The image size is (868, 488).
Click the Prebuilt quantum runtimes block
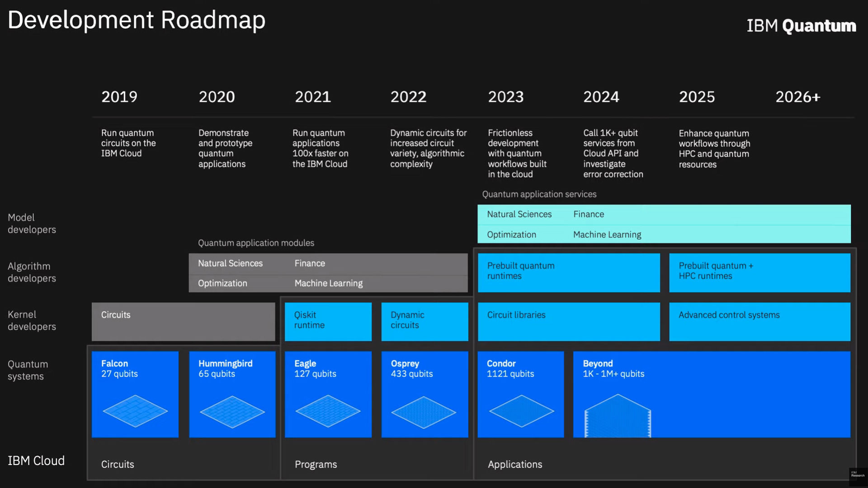click(x=568, y=272)
